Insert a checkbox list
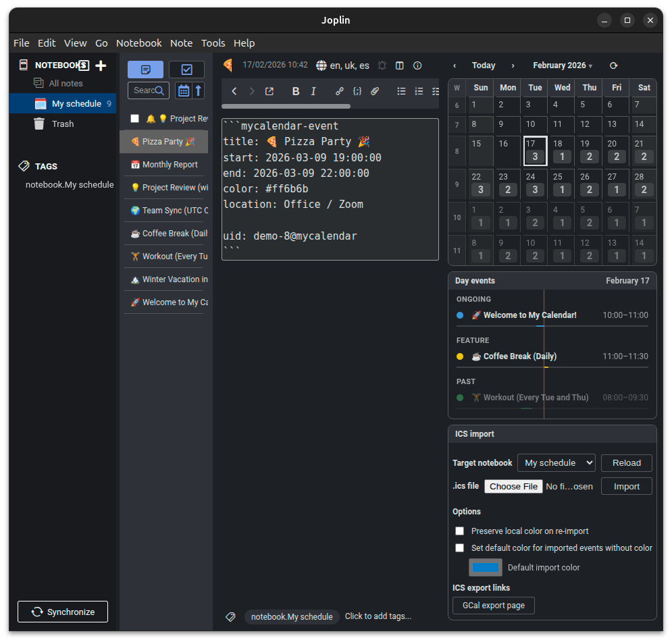Screen dimensions: 672x642 pyautogui.click(x=435, y=90)
